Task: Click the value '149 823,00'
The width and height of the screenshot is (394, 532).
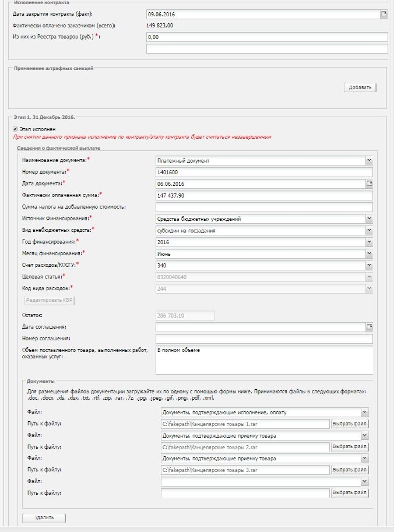Action: (x=160, y=26)
